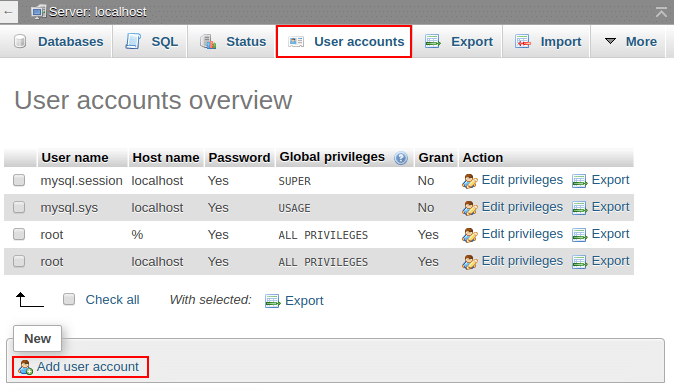Click the export icon in the root % row
The image size is (674, 391).
click(579, 235)
